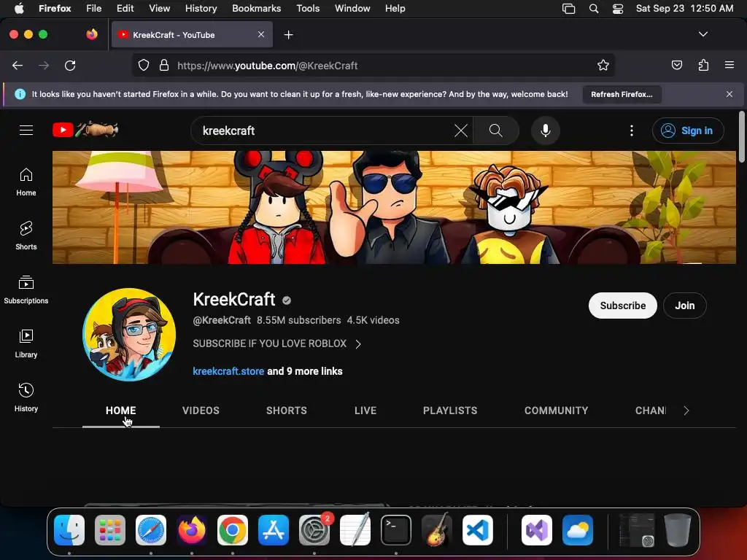Click the channel banner image
Viewport: 747px width, 560px height.
coord(394,207)
